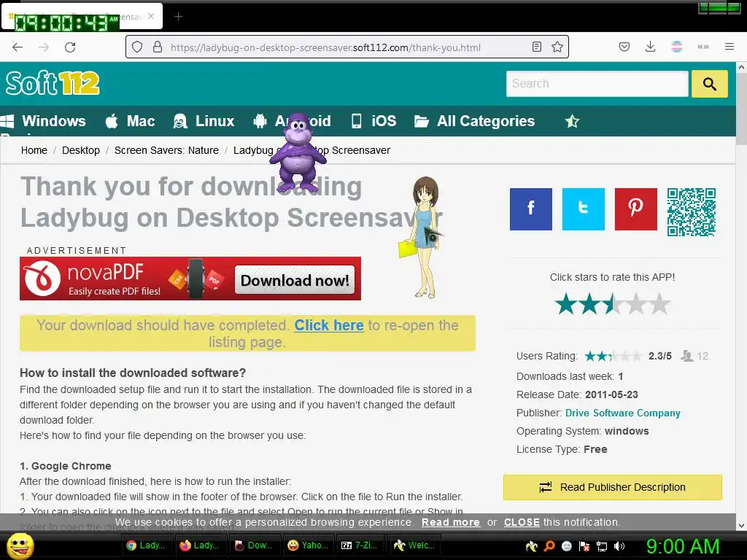Click the purple BonziBuddy gorilla

coord(298,152)
